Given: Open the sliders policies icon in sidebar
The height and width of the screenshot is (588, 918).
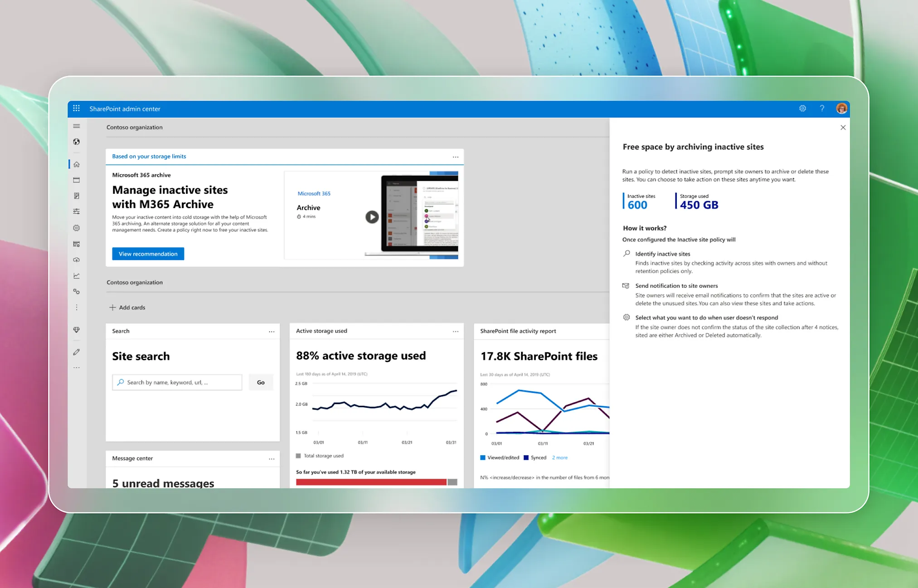Looking at the screenshot, I should click(x=76, y=212).
